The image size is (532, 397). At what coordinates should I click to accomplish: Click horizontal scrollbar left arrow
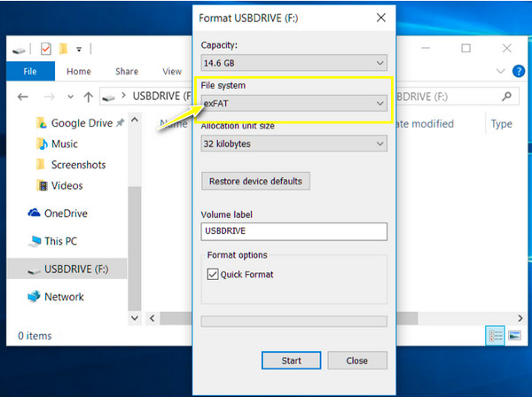point(153,318)
